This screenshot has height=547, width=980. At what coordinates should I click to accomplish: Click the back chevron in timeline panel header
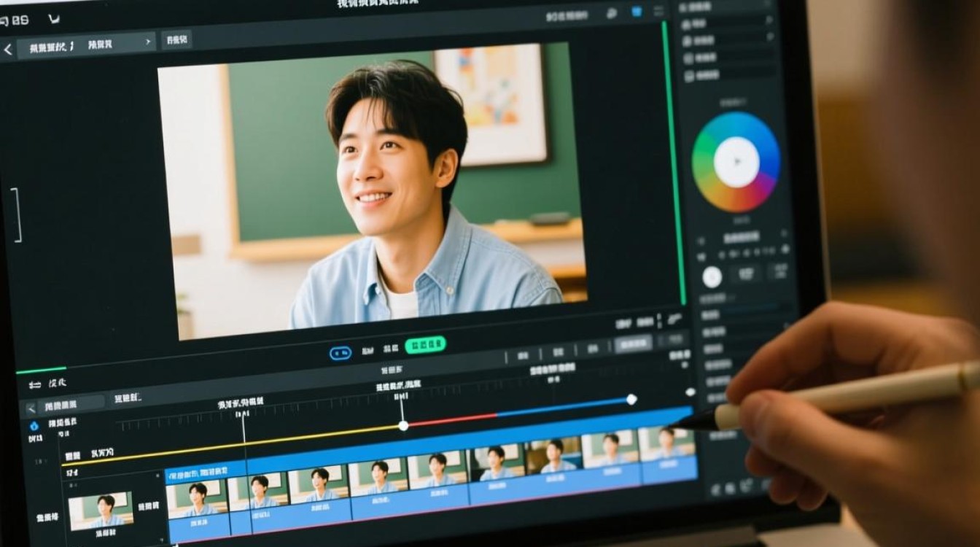click(31, 408)
